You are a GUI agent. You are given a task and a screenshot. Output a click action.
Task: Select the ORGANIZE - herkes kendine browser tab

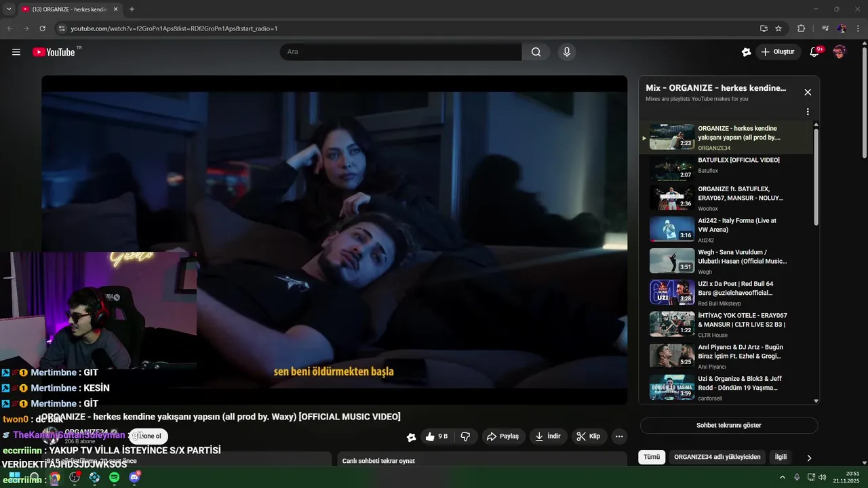[x=69, y=9]
